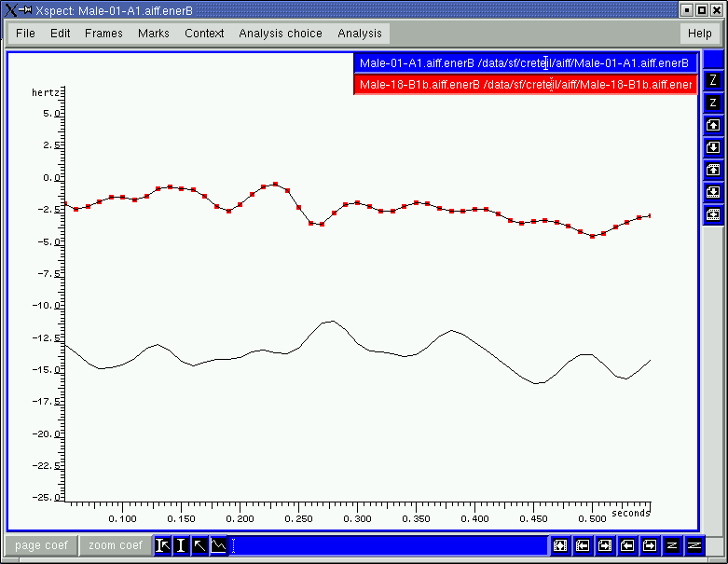Viewport: 728px width, 564px height.
Task: Click the zoom coef button
Action: (x=116, y=545)
